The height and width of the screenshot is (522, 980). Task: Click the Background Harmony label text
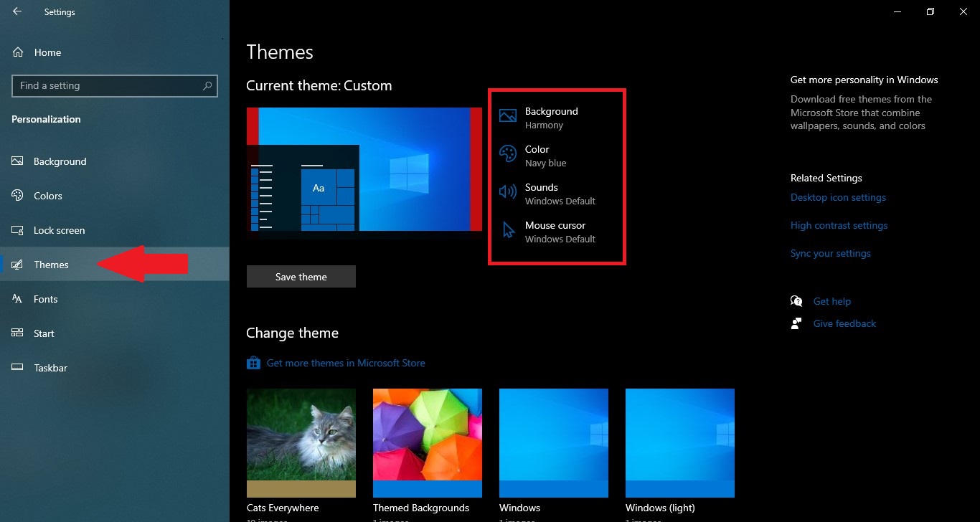(x=551, y=118)
